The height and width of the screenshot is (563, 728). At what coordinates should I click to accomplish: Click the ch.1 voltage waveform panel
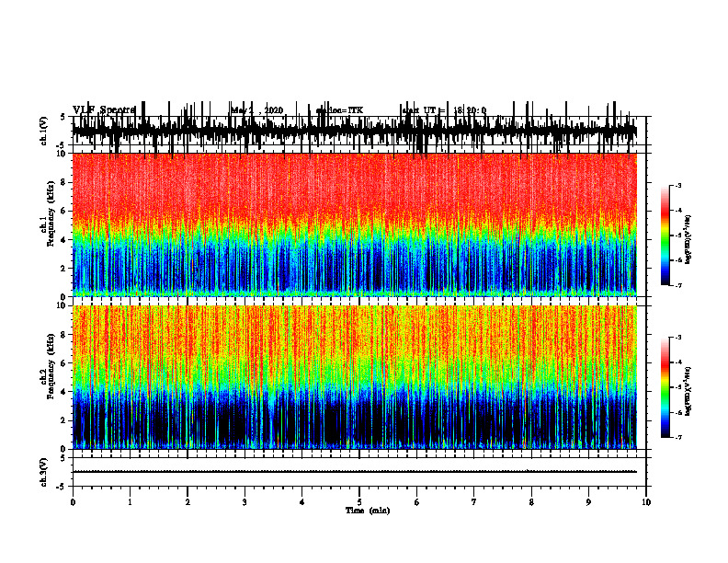355,131
